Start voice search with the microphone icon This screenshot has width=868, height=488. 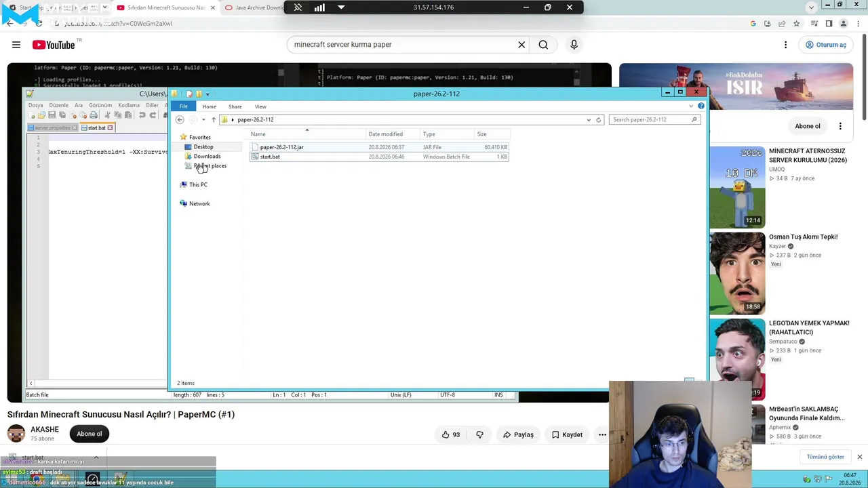(x=574, y=45)
